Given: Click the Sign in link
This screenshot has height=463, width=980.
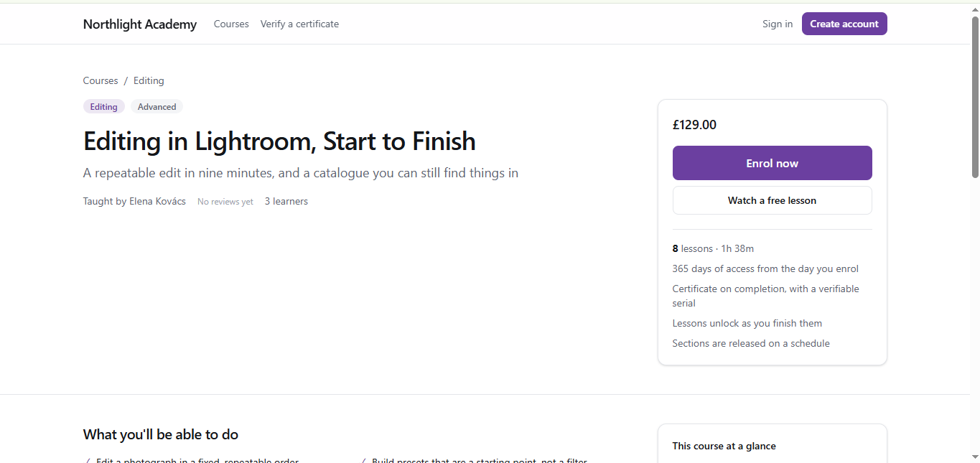Looking at the screenshot, I should point(778,24).
